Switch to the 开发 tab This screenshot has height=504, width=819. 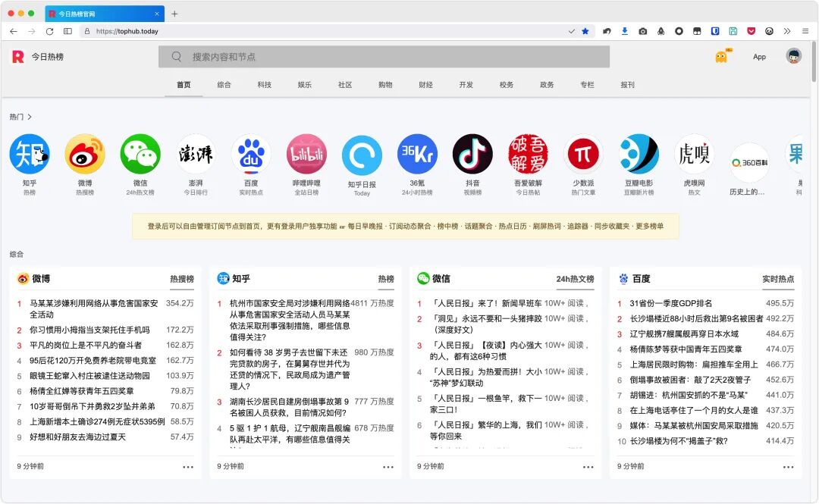(466, 85)
